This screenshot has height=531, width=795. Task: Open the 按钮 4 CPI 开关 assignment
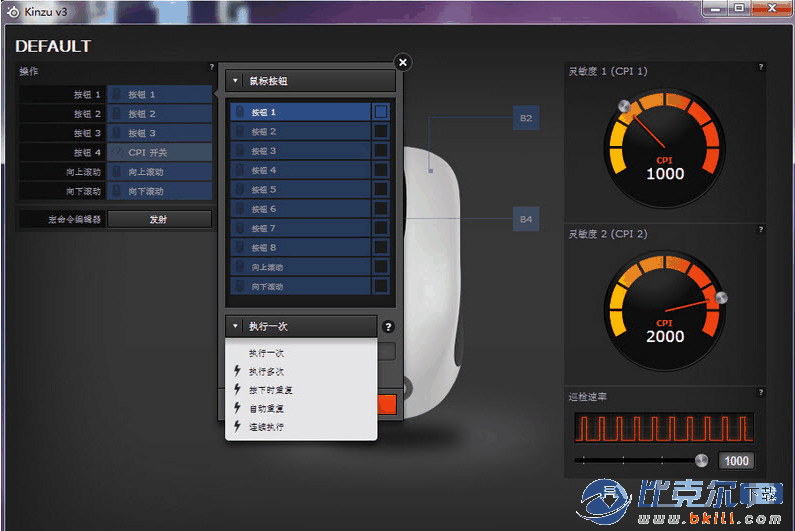(158, 152)
